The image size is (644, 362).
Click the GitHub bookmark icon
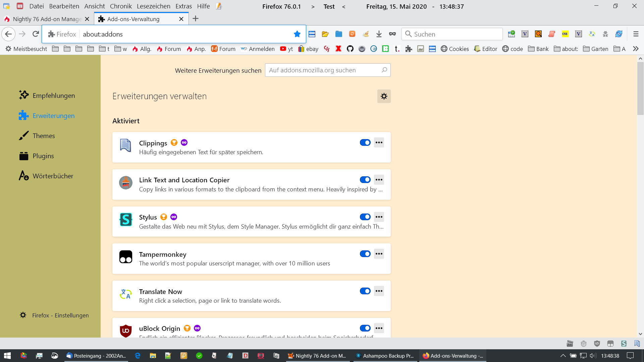pyautogui.click(x=350, y=49)
